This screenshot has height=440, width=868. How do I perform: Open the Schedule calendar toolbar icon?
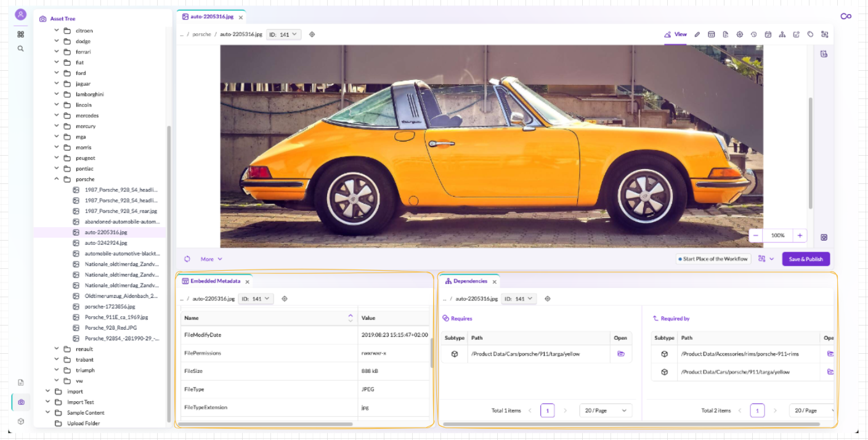[768, 34]
